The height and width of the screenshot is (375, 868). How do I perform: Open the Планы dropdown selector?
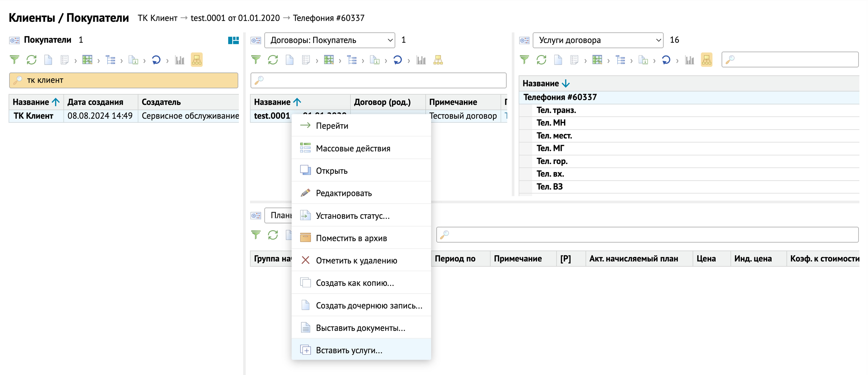[x=278, y=215]
